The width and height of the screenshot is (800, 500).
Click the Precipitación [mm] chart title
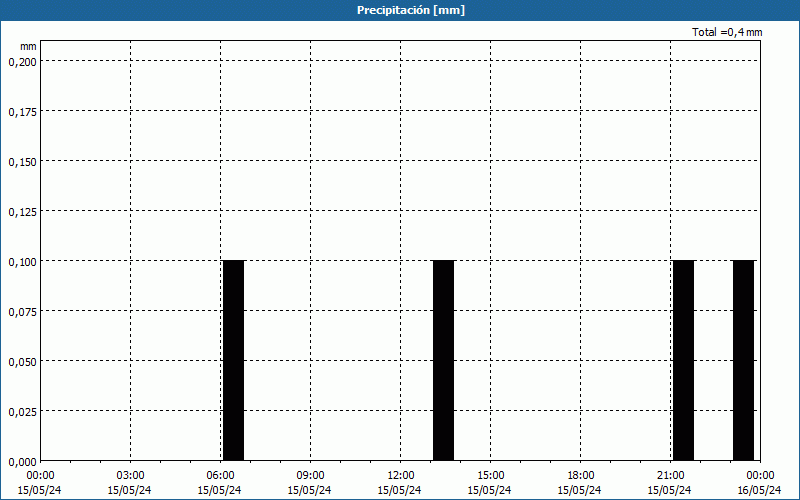(x=411, y=10)
